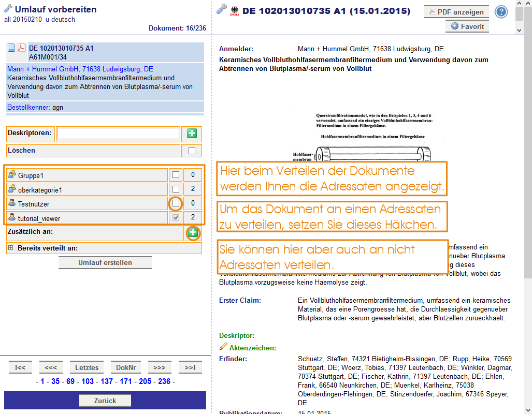This screenshot has height=414, width=532.
Task: Click the wrench icon in the document header
Action: point(222,9)
